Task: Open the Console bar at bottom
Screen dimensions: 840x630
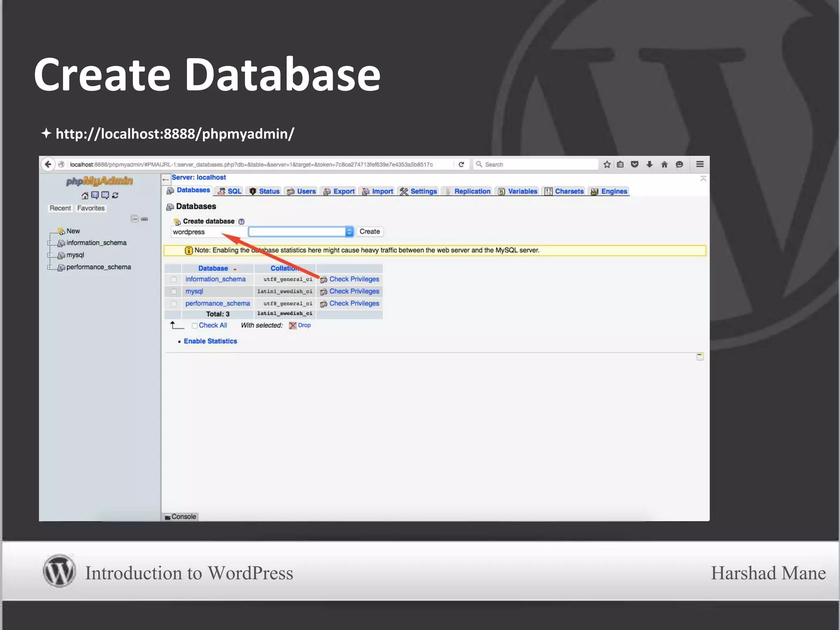Action: pyautogui.click(x=180, y=517)
